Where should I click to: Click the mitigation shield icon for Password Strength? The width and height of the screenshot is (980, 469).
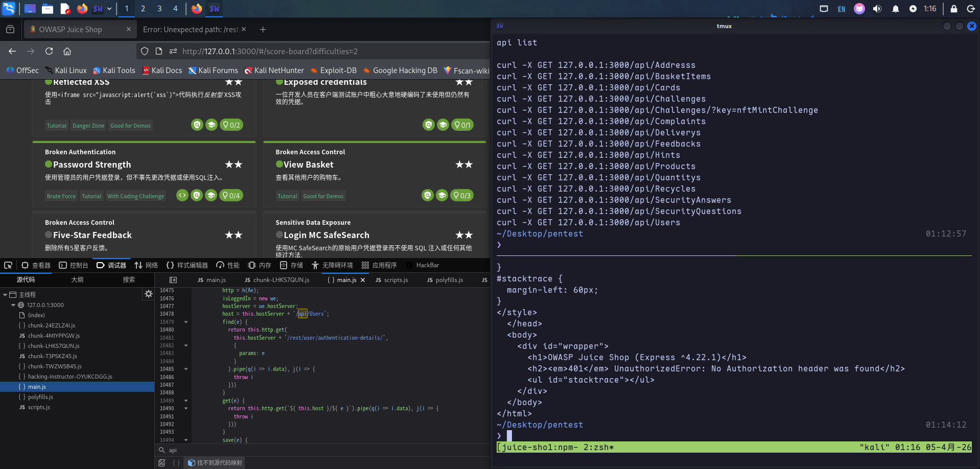197,195
